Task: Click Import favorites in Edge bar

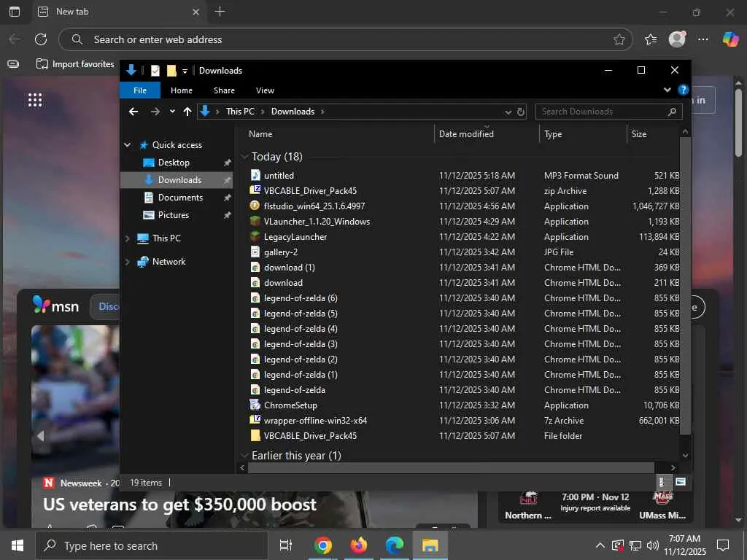Action: [75, 64]
